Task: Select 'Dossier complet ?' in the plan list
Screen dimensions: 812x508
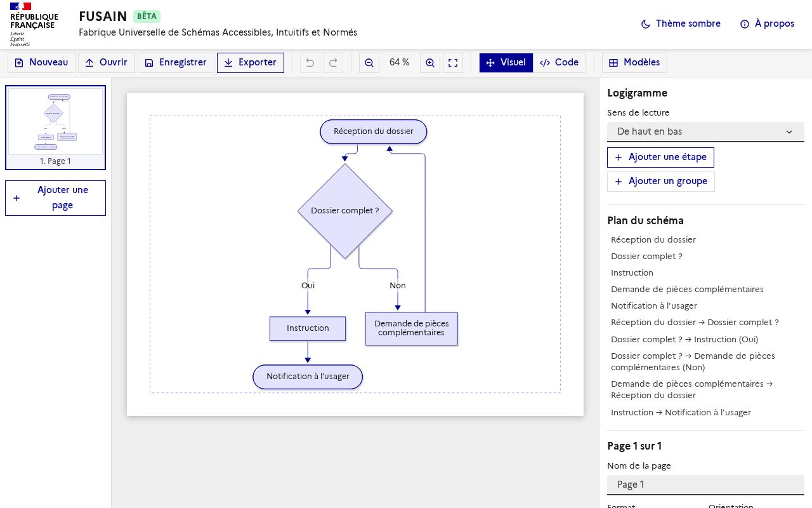Action: tap(646, 257)
